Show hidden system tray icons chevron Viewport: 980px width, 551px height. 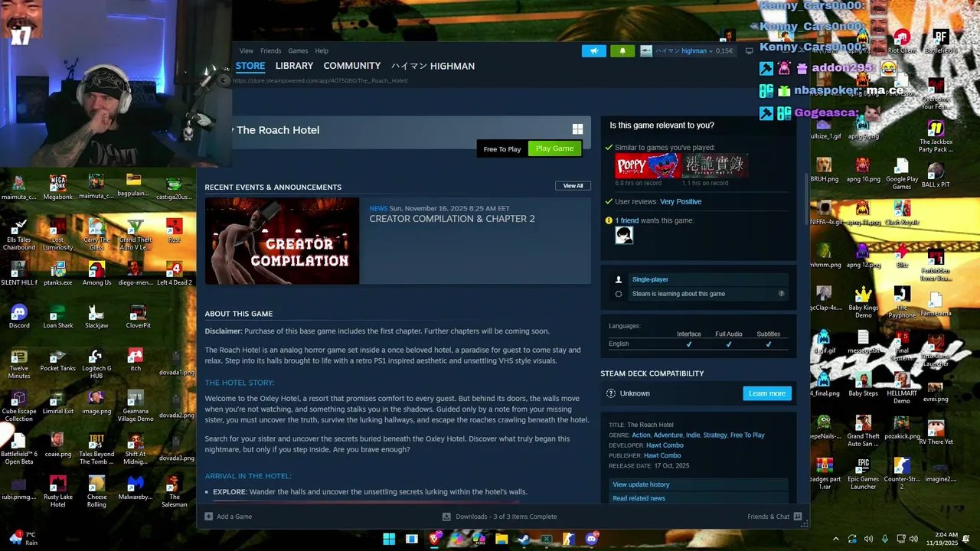[x=835, y=539]
